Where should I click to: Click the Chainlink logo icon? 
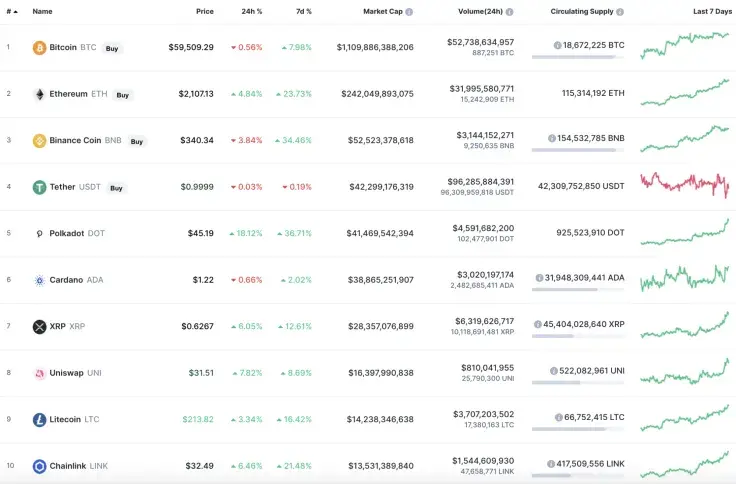pyautogui.click(x=40, y=466)
